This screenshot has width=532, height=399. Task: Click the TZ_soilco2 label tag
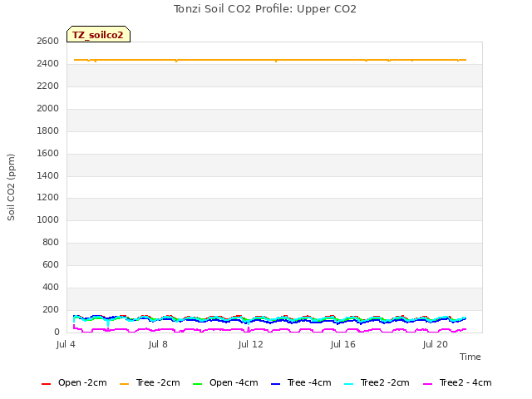click(98, 34)
